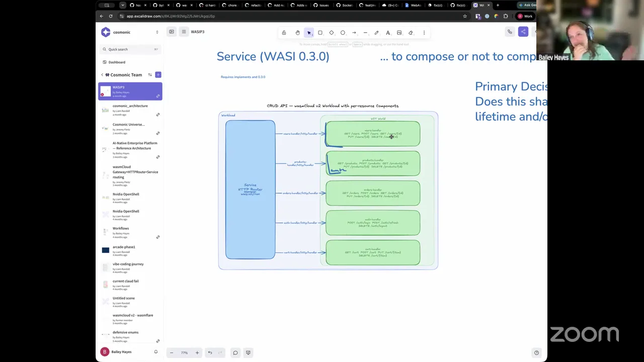The height and width of the screenshot is (362, 644).
Task: Toggle the sidebar panel icon
Action: [172, 32]
